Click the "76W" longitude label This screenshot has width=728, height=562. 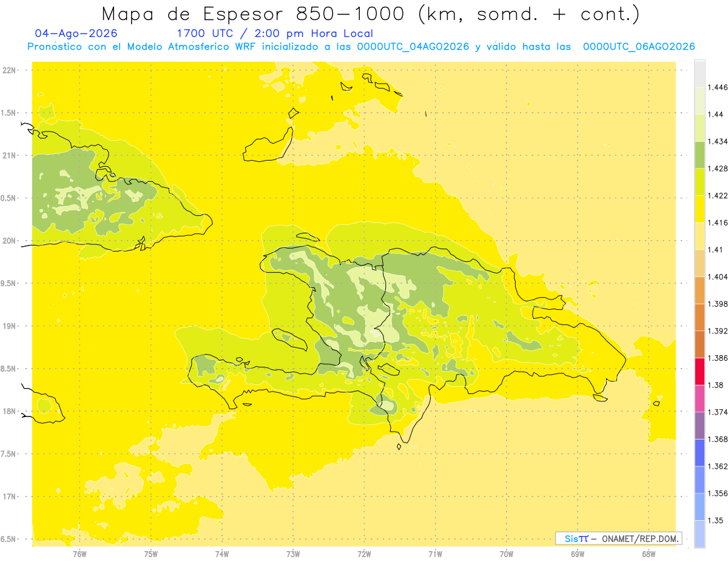[x=79, y=554]
